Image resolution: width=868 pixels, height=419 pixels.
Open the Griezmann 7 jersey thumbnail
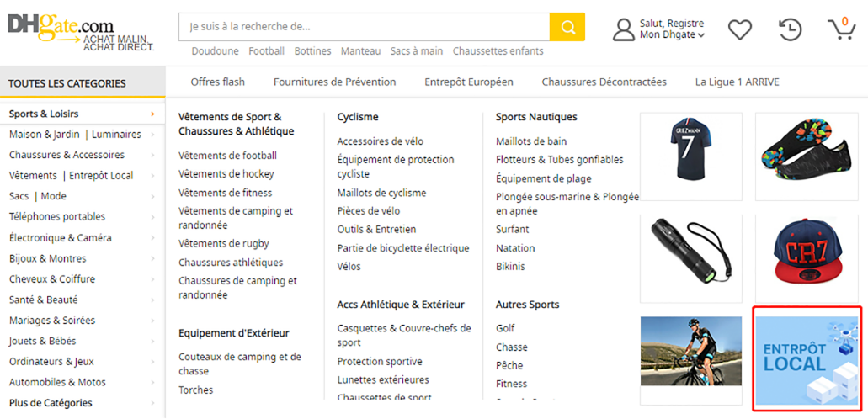(691, 156)
